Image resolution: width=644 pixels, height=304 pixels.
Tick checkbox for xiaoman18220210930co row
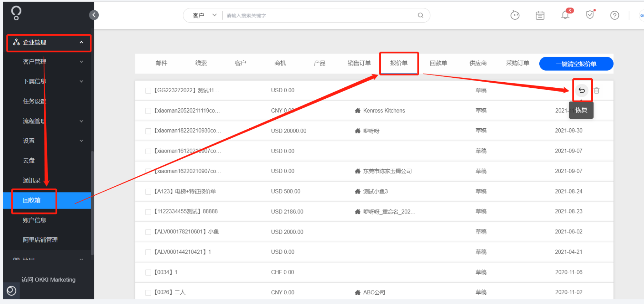tap(148, 131)
